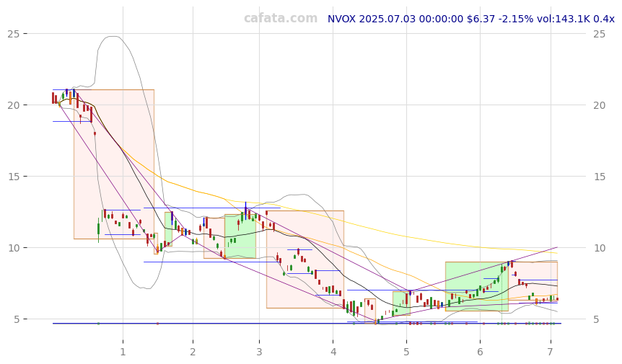This screenshot has height=364, width=622.
Task: Click the green shaded box left of 3
Action: tap(240, 236)
